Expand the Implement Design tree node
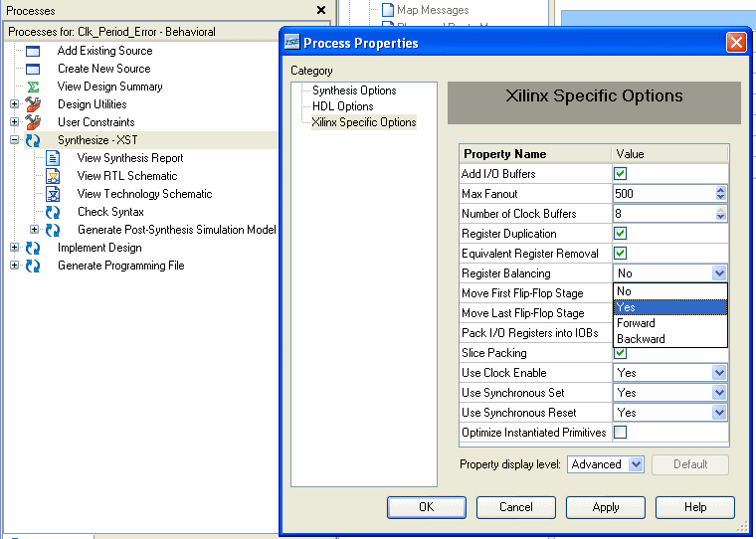The image size is (756, 539). pos(14,248)
